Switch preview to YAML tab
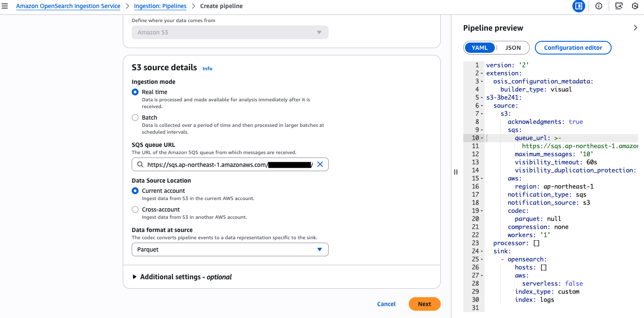Screen dimensions: 644x318 click(x=479, y=48)
